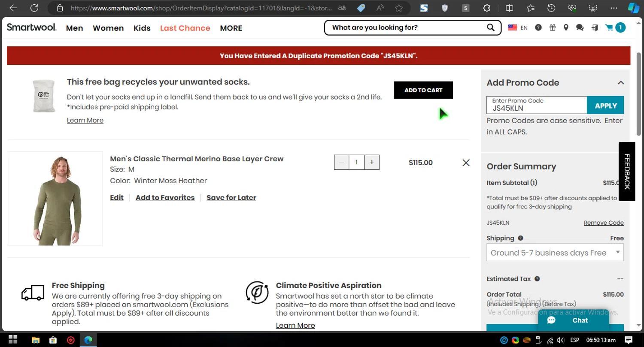Image resolution: width=644 pixels, height=347 pixels.
Task: Open the shopping coupons tag icon
Action: (x=361, y=8)
